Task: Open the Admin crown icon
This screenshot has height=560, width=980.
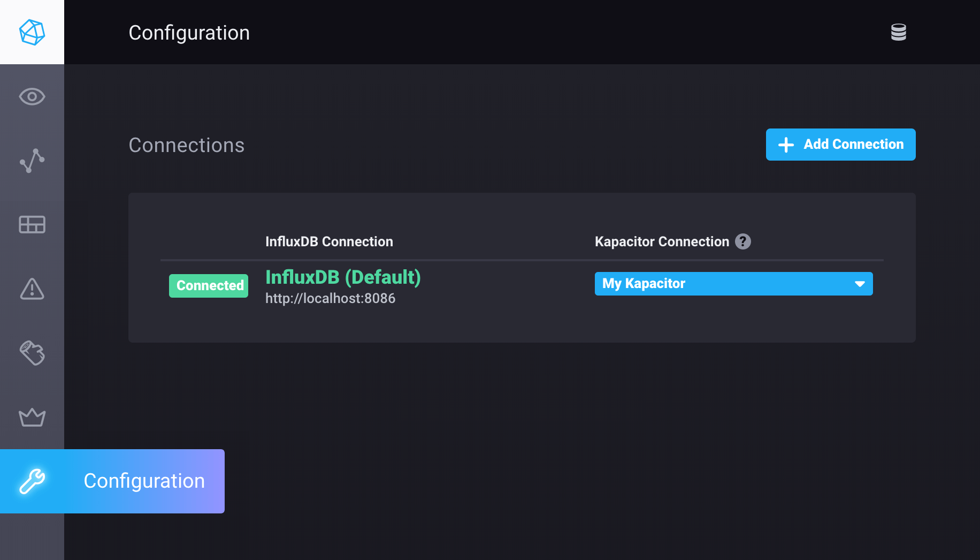Action: click(x=32, y=418)
